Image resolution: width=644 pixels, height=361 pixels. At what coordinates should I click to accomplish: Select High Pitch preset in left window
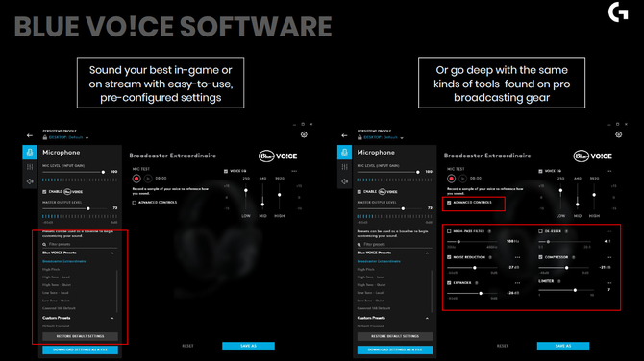pyautogui.click(x=51, y=269)
